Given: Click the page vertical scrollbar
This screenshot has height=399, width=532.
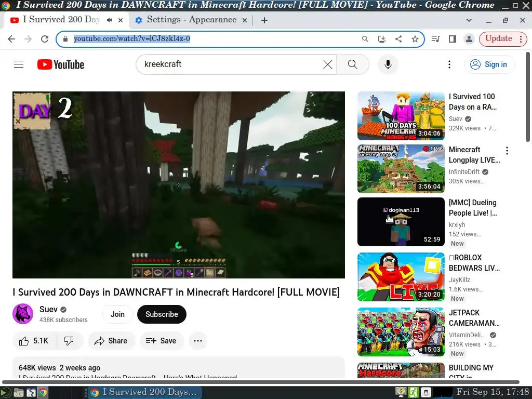Looking at the screenshot, I should click(x=528, y=97).
